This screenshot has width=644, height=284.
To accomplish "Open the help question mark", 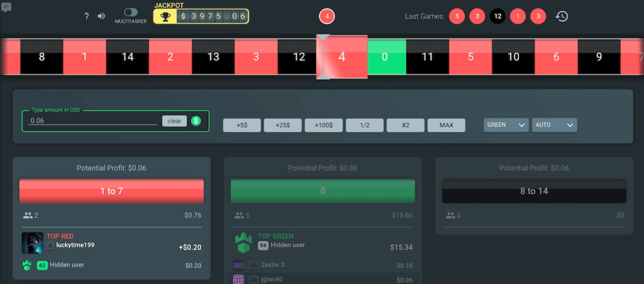I will (86, 16).
